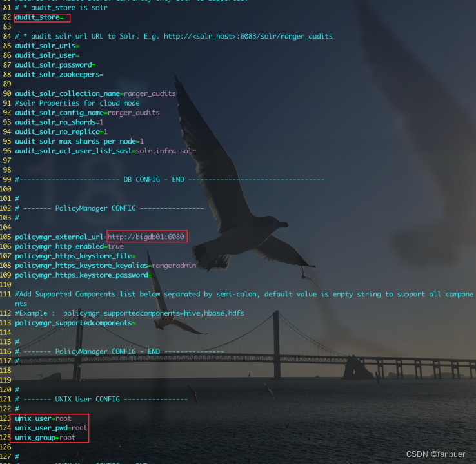Click audit_solr_max_shards_per_node=1 line

tap(79, 142)
